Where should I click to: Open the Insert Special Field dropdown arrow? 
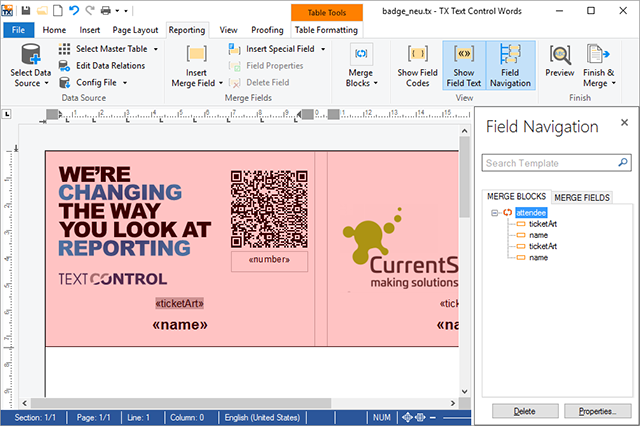tap(323, 49)
